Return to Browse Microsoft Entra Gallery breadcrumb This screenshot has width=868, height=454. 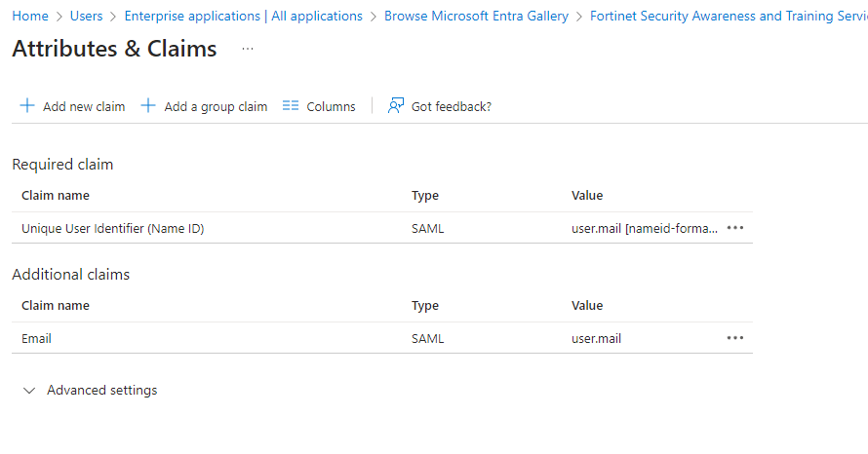pos(477,17)
